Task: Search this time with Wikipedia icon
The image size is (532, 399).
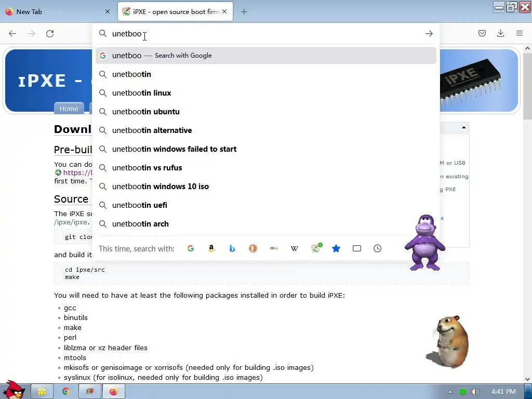Action: point(295,248)
